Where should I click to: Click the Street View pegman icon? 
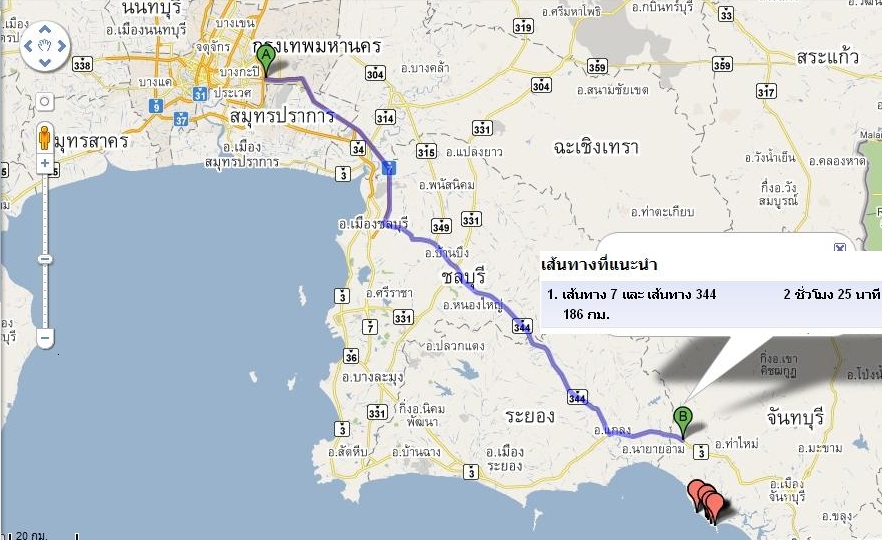[45, 137]
